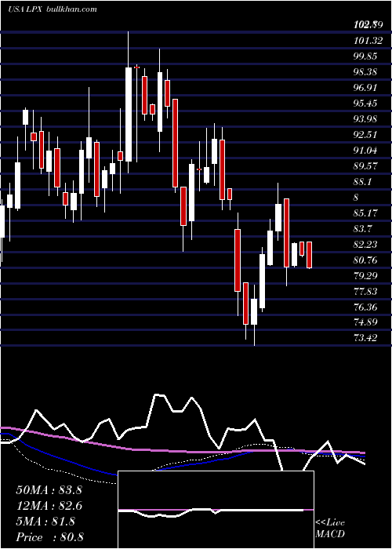Screen dimensions: 392x549
Task: Click the '50MA : 83.8' reading
Action: pyautogui.click(x=49, y=490)
